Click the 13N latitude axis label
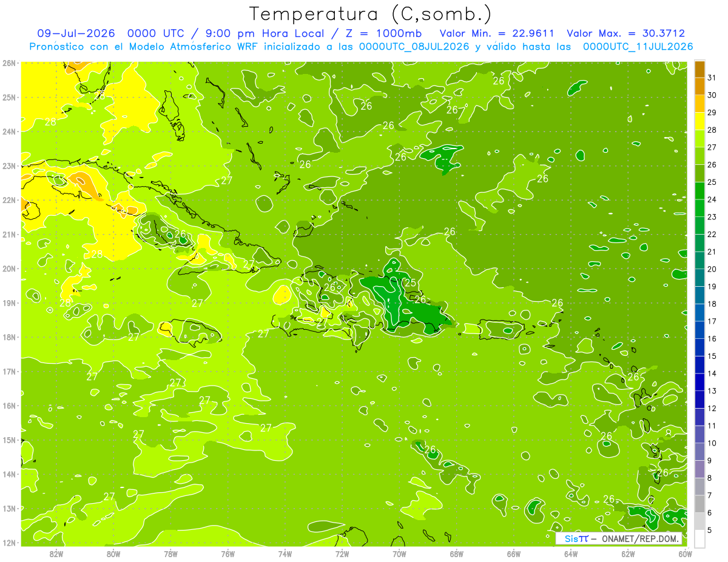 9,508
